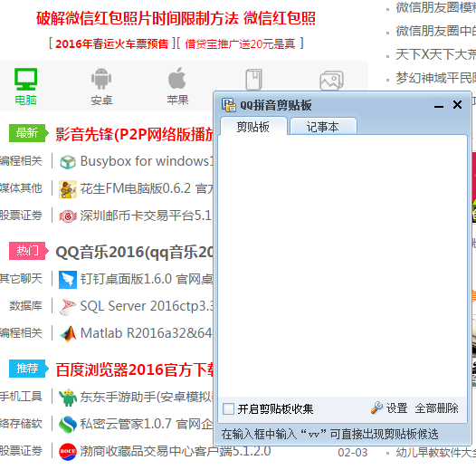Screen dimensions: 476x470
Task: Click the Matlab R2016a logo icon
Action: [68, 334]
